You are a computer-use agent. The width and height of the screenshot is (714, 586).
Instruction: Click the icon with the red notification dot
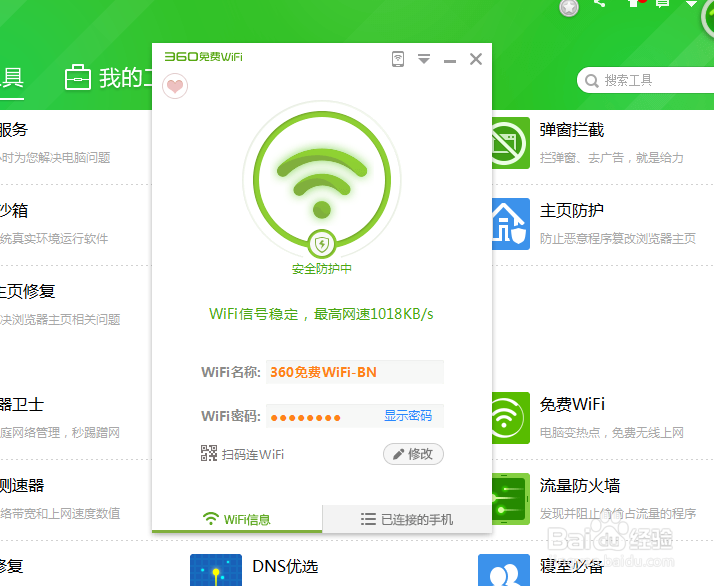click(636, 3)
